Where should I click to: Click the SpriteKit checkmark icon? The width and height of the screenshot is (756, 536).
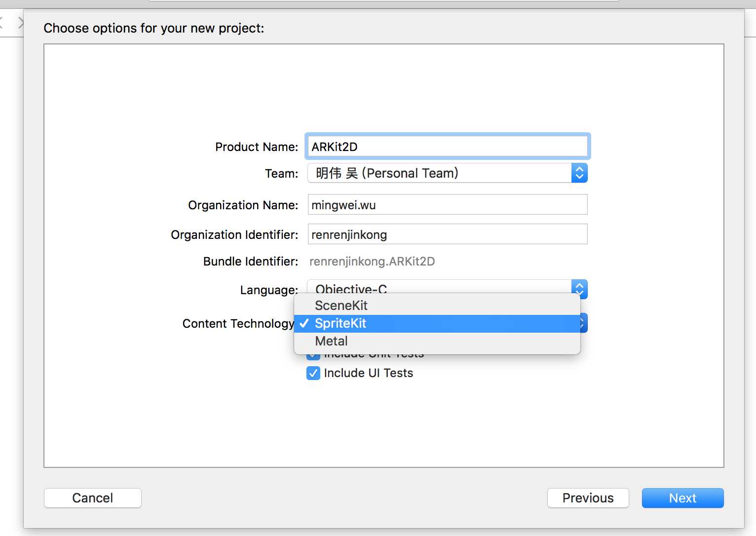(304, 323)
